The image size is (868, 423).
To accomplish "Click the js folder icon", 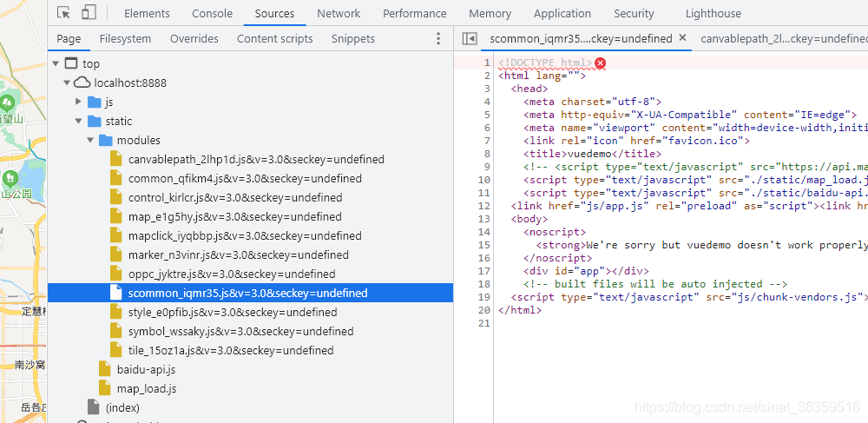I will (94, 102).
